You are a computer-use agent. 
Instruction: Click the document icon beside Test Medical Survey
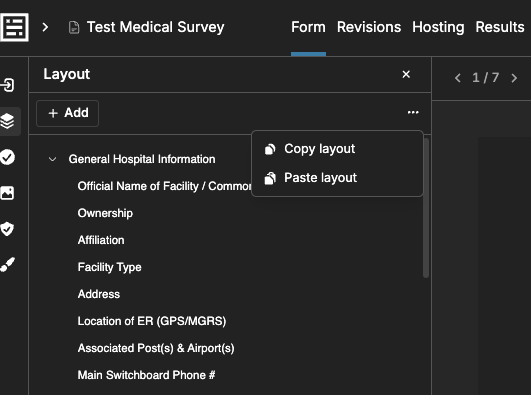pos(74,27)
